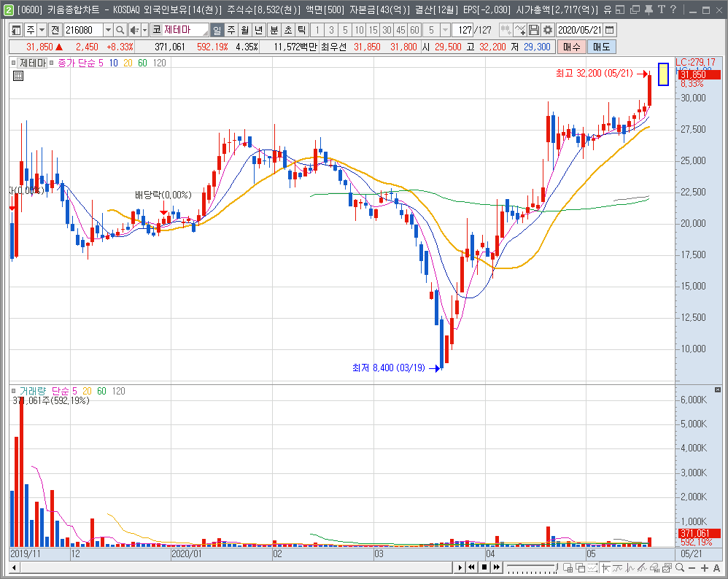Click the T font icon in title bar
Viewport: 728px width, 579px height.
[x=661, y=9]
